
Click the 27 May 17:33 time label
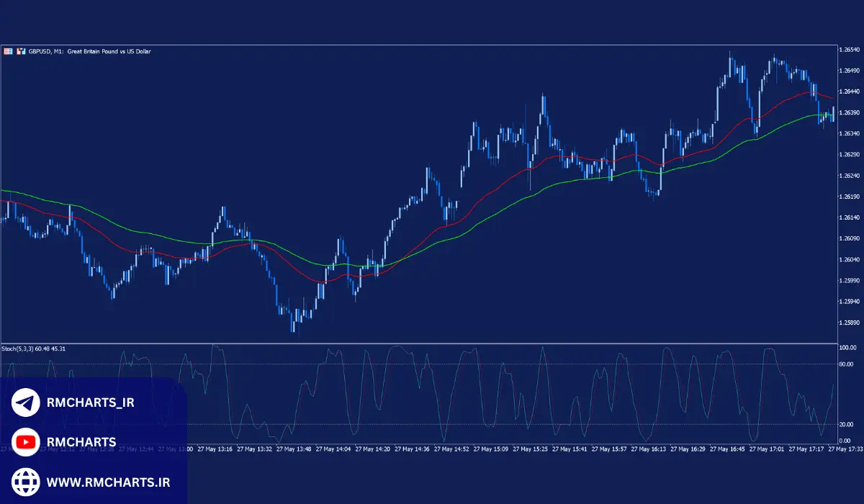pos(845,449)
